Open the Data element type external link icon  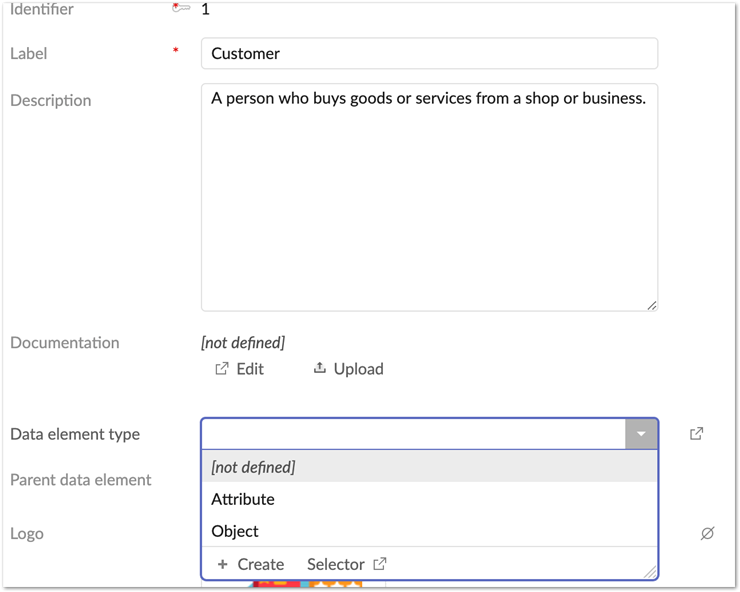[697, 434]
